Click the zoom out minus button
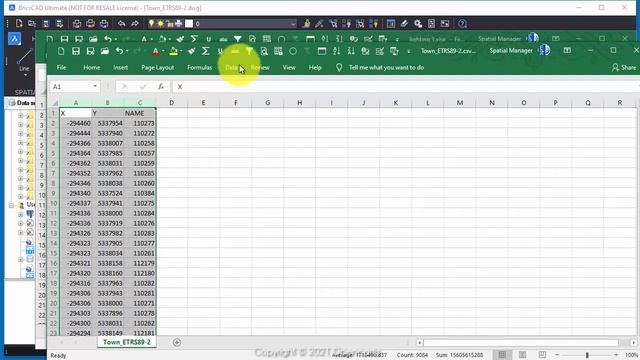The image size is (640, 360). 557,355
